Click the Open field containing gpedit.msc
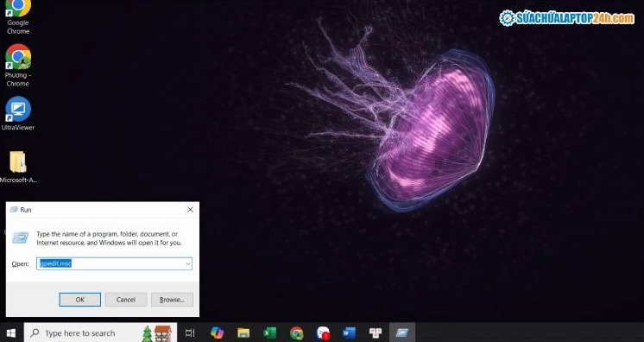Viewport: 644px width, 342px height. coord(114,264)
